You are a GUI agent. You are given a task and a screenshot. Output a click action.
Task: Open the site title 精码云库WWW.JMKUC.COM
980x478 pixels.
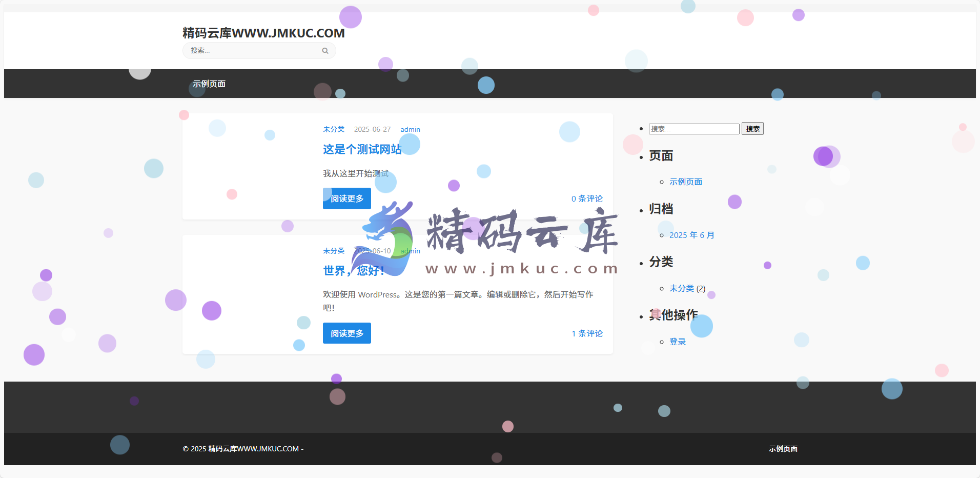point(263,33)
